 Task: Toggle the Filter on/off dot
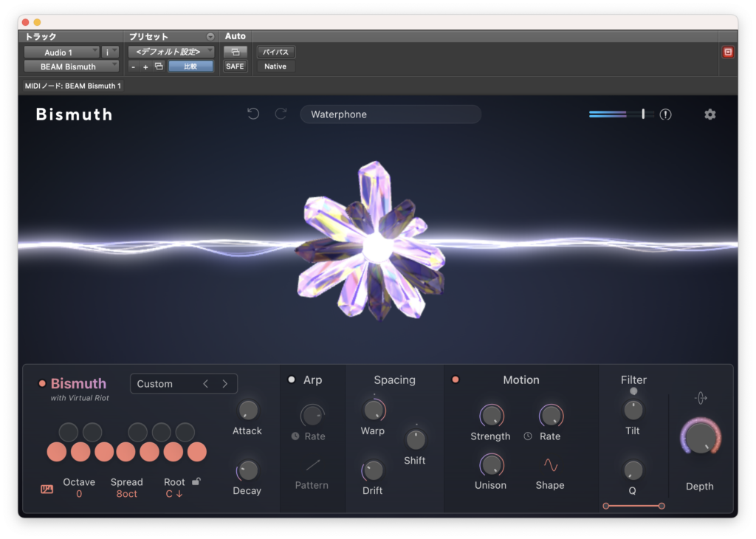tap(633, 391)
